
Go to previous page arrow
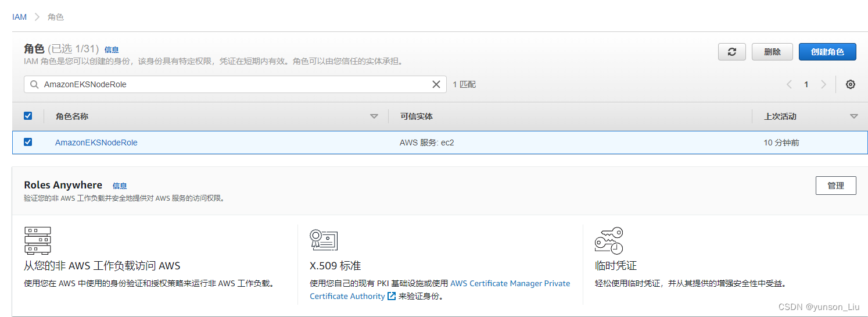[789, 84]
